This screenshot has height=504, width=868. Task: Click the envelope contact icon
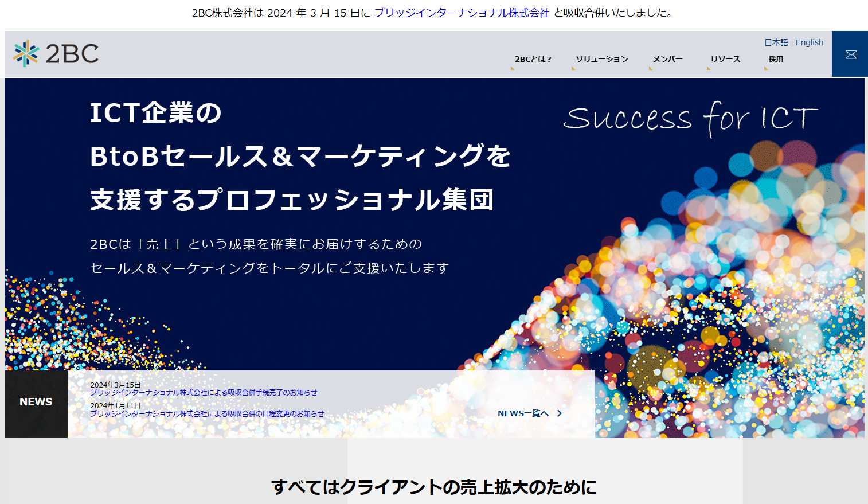(851, 54)
